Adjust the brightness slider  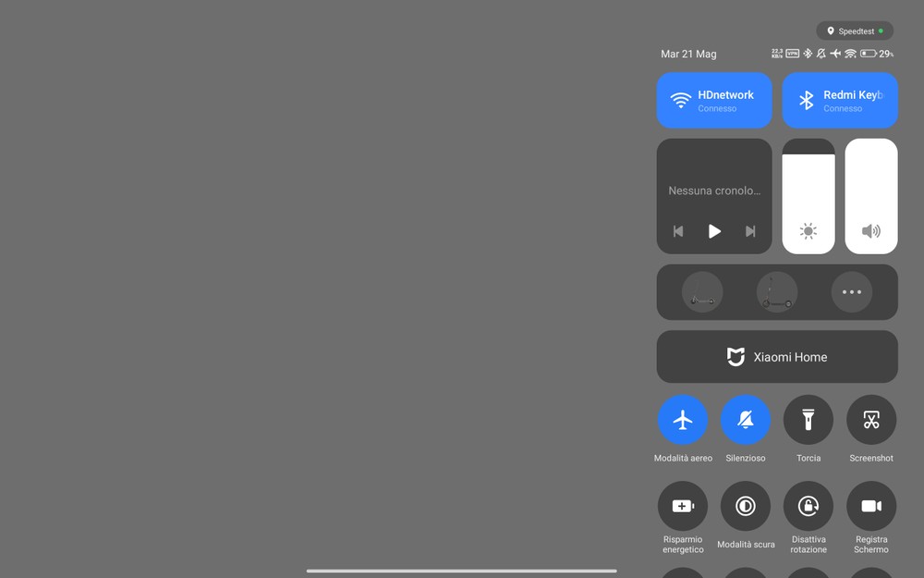click(x=808, y=196)
